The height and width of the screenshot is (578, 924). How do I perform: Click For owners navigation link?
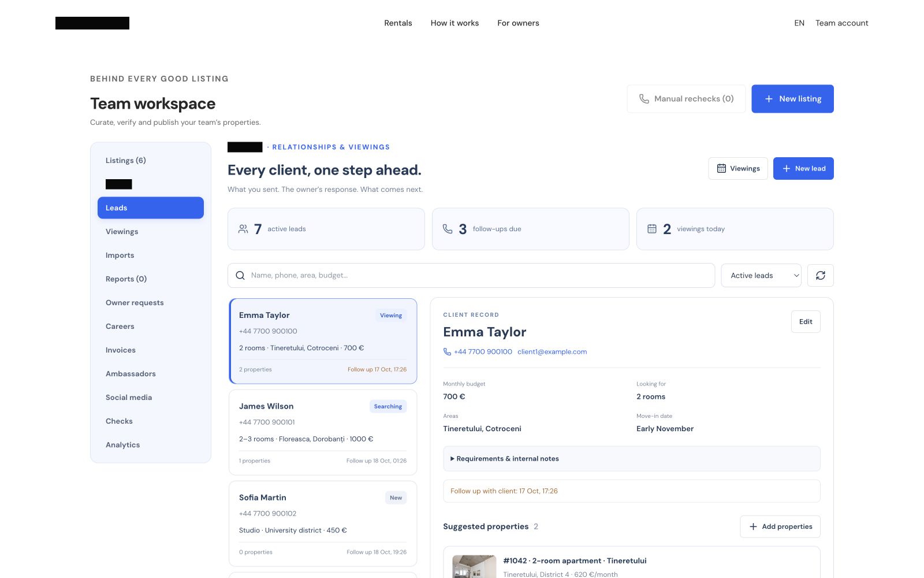(518, 23)
